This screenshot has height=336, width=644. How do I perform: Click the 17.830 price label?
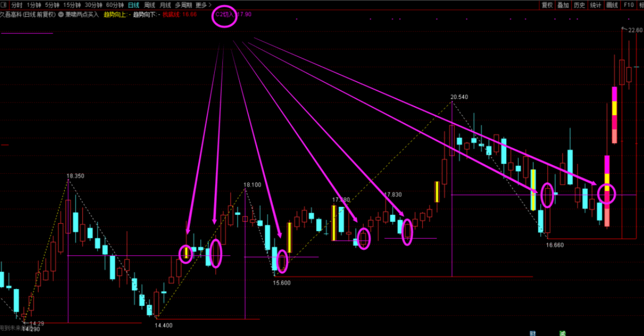[393, 194]
